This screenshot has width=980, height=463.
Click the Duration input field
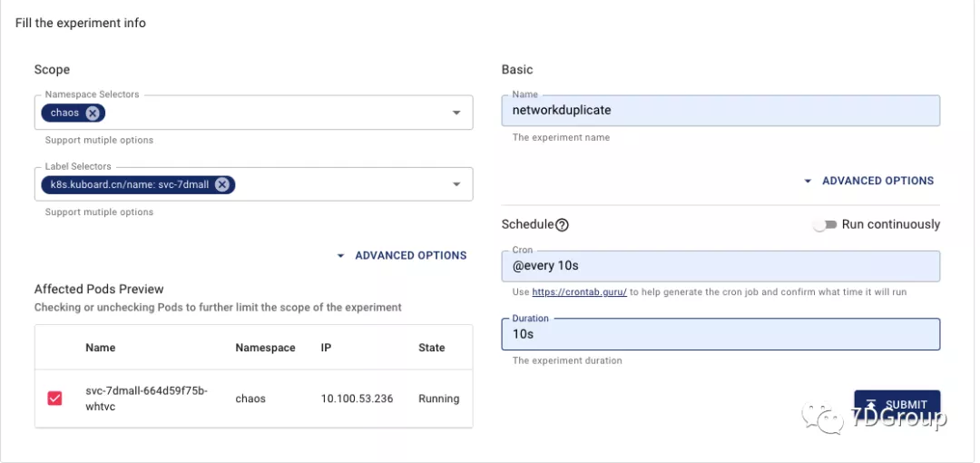click(720, 334)
